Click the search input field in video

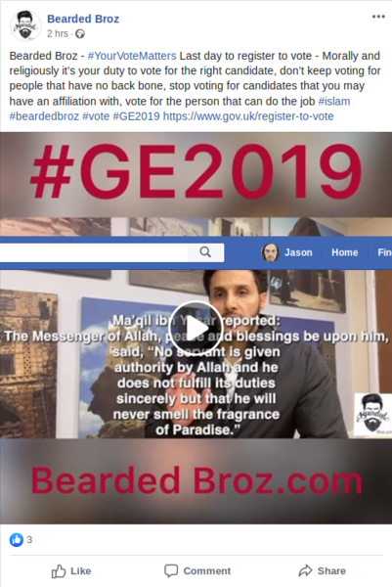point(94,252)
